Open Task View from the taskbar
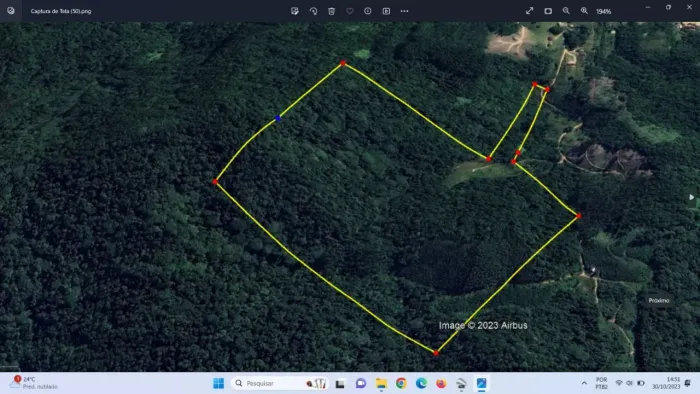700x394 pixels. coord(340,383)
